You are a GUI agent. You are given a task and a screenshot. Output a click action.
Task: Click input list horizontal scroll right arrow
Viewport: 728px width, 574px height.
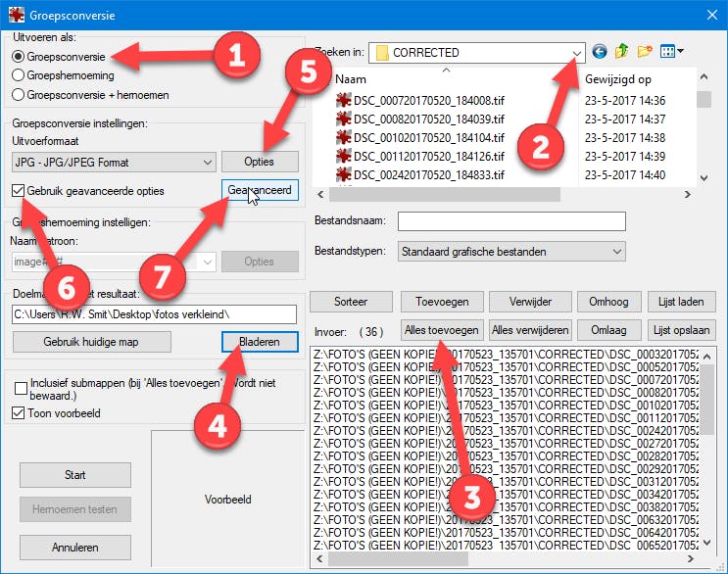691,558
